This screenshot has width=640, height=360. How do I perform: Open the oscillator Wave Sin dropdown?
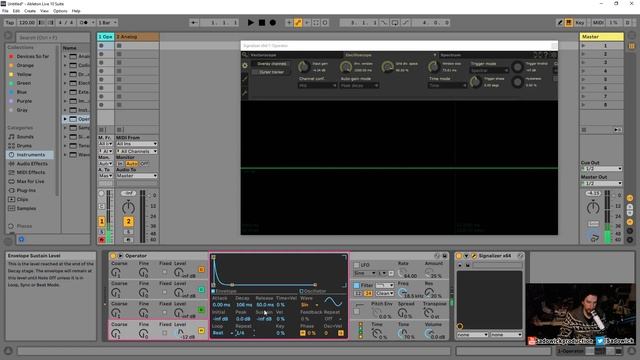click(x=309, y=305)
